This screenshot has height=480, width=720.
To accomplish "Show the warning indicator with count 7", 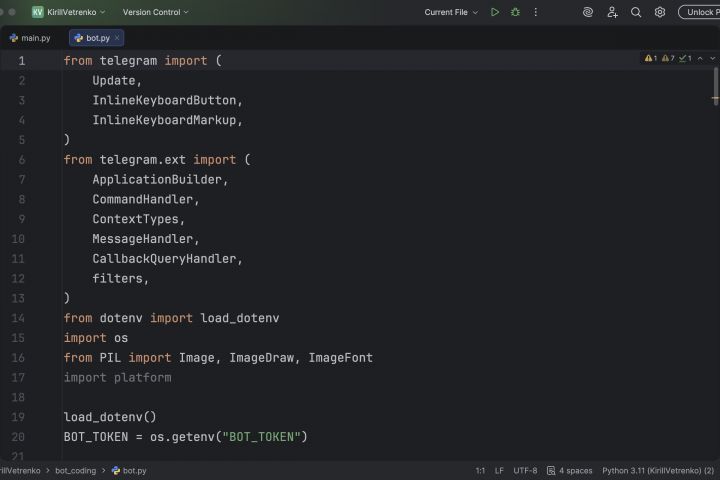I will tap(668, 58).
